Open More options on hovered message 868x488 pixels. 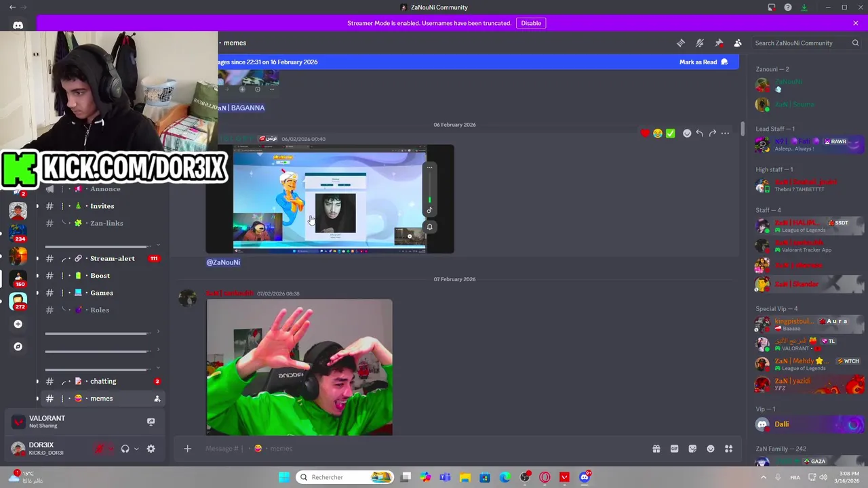coord(725,134)
